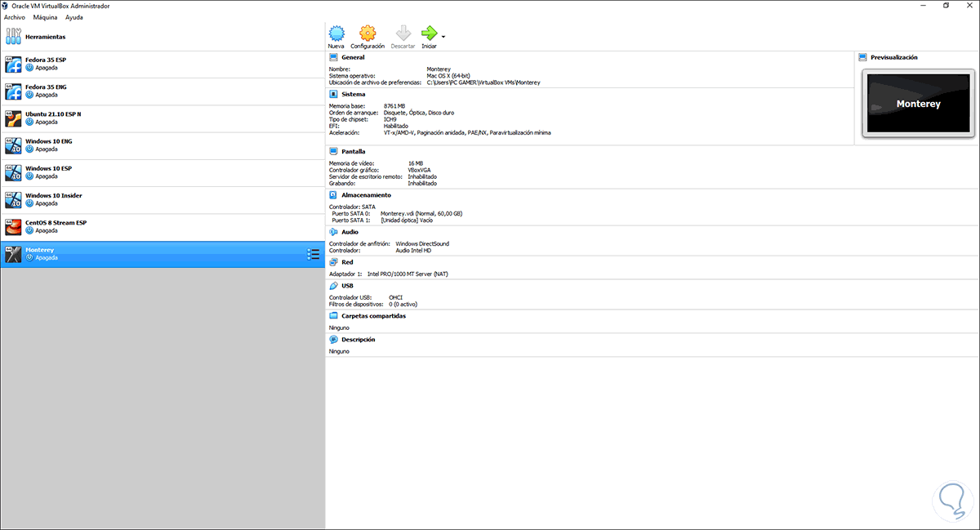Open Monterey machine tools list menu
The width and height of the screenshot is (980, 530).
coord(313,254)
